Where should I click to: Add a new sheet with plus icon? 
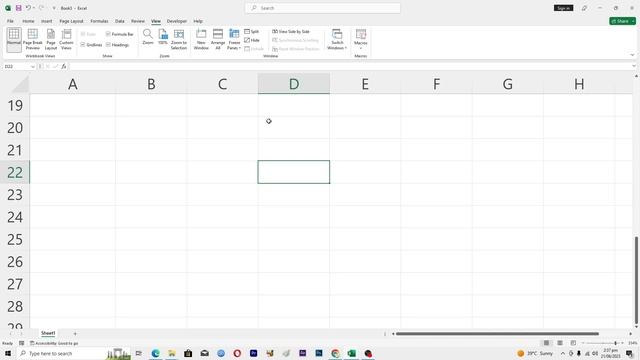coord(75,334)
